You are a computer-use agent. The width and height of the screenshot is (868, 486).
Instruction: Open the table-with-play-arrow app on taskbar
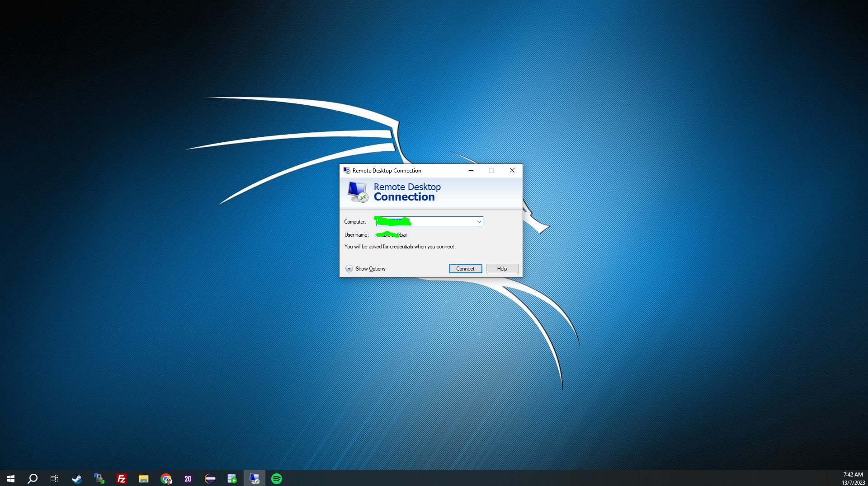pyautogui.click(x=232, y=478)
